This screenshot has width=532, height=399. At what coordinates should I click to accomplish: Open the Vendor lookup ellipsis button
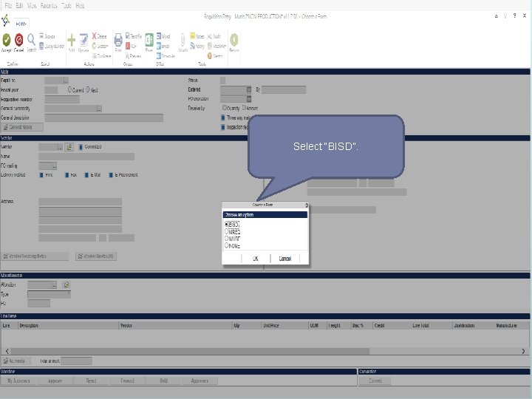pyautogui.click(x=60, y=147)
